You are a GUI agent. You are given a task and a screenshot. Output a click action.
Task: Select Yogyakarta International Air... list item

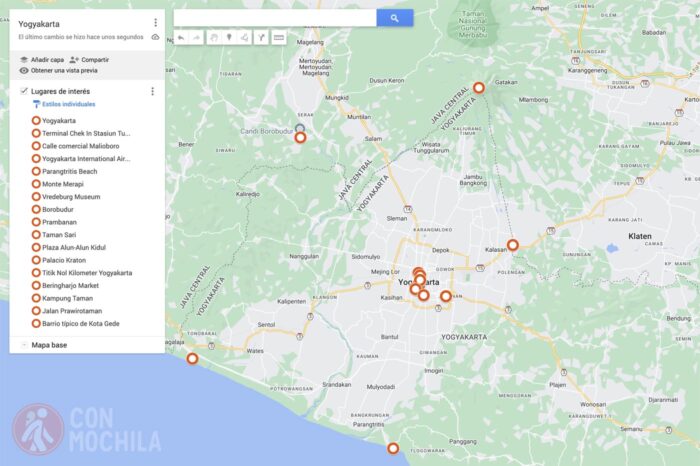coord(81,158)
